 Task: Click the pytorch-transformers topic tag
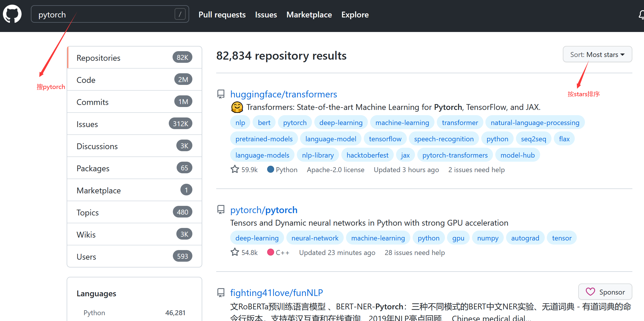[x=455, y=155]
